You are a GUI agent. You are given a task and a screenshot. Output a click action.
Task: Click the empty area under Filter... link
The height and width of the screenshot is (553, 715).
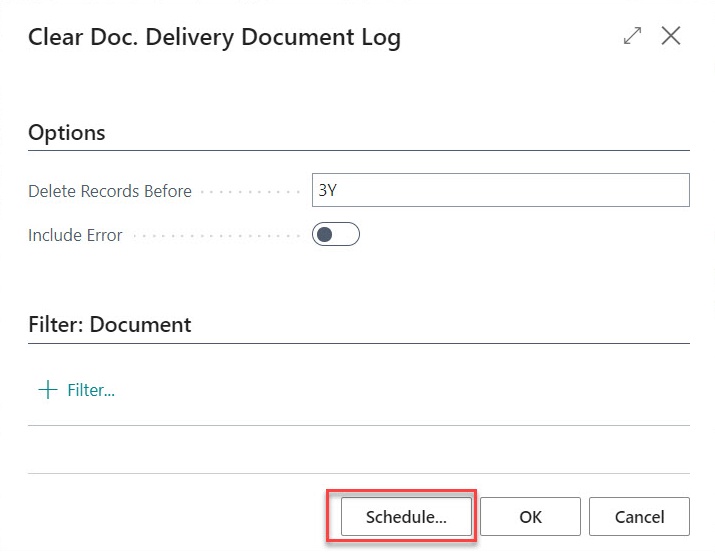coord(358,450)
